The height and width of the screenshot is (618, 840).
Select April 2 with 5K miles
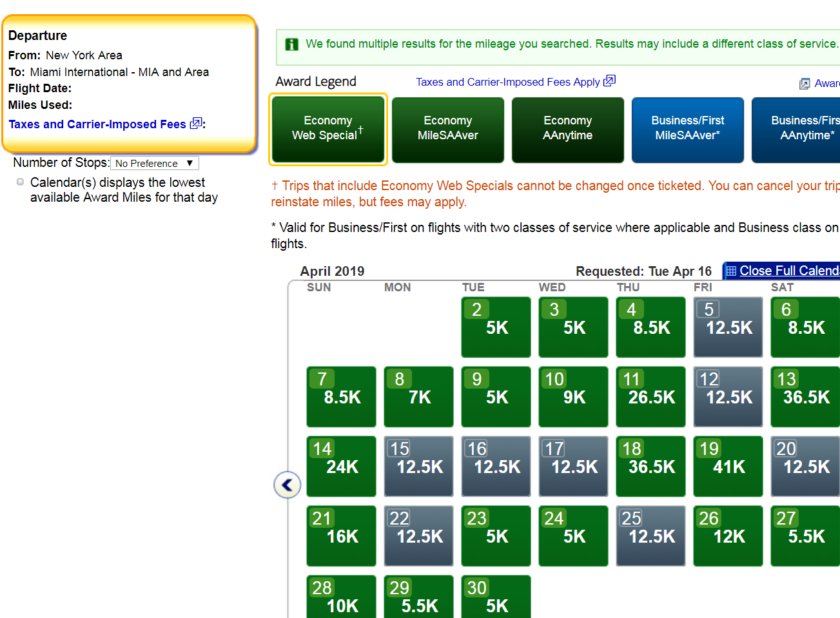click(x=496, y=327)
